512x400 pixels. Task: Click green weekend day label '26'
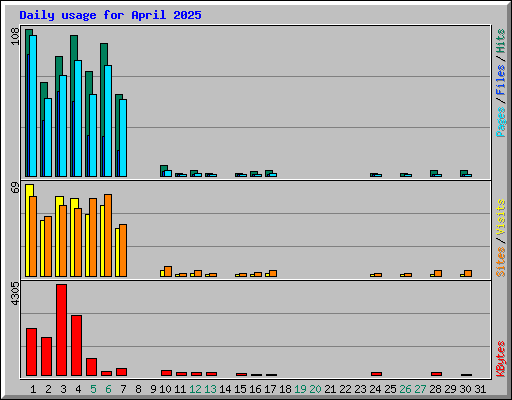pos(405,389)
